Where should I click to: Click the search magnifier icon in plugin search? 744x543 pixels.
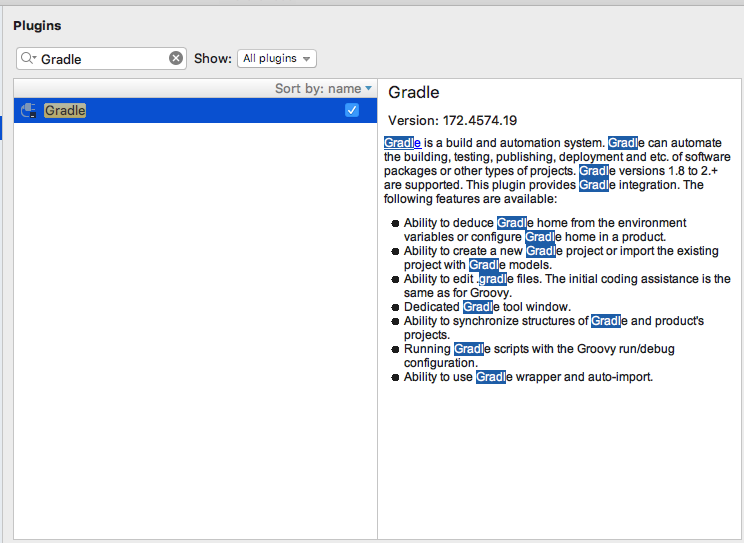28,58
